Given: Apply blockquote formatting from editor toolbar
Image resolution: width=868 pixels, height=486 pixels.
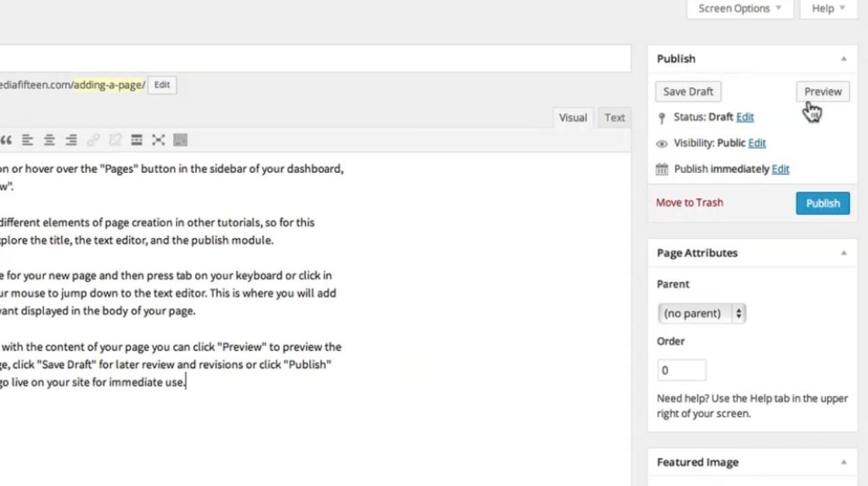Looking at the screenshot, I should [x=6, y=140].
